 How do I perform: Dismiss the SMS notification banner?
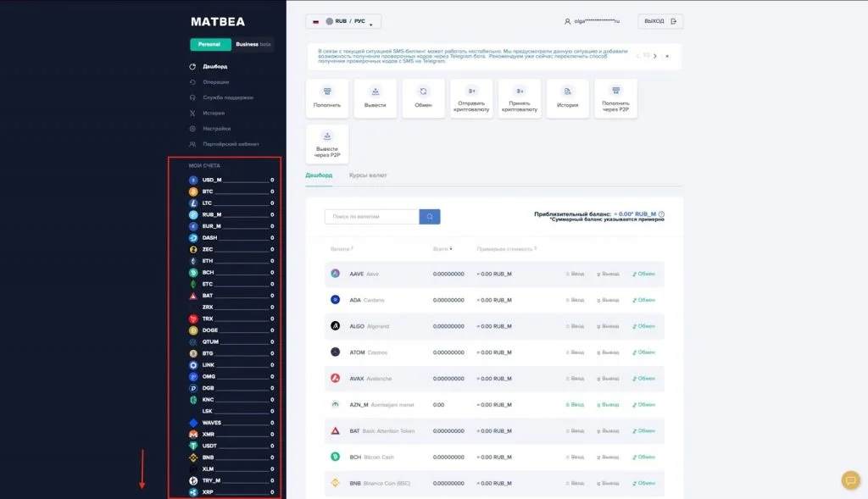667,56
